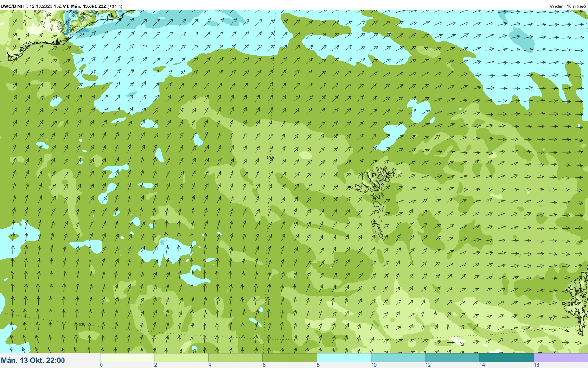The height and width of the screenshot is (368, 588).
Task: Click the 12–14 teal legend swatch
Action: coord(452,357)
